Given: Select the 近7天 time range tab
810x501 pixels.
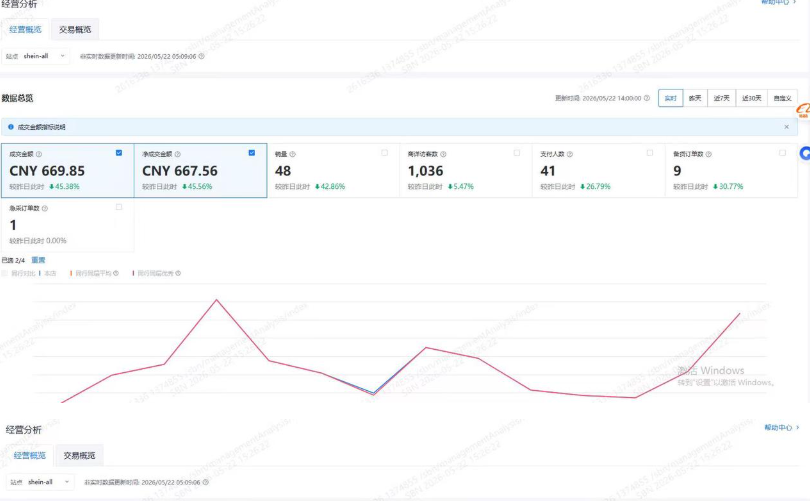Looking at the screenshot, I should tap(721, 98).
